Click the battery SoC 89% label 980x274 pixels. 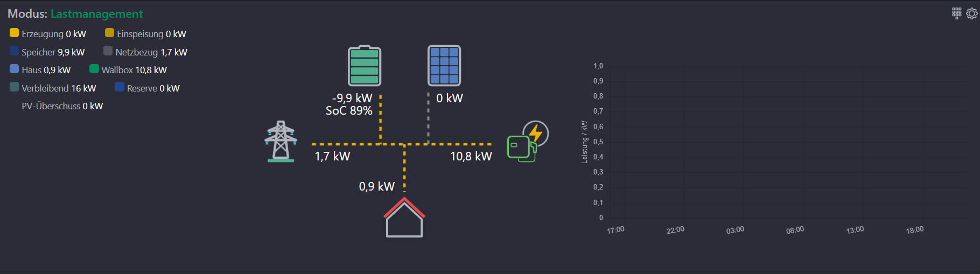tap(349, 111)
